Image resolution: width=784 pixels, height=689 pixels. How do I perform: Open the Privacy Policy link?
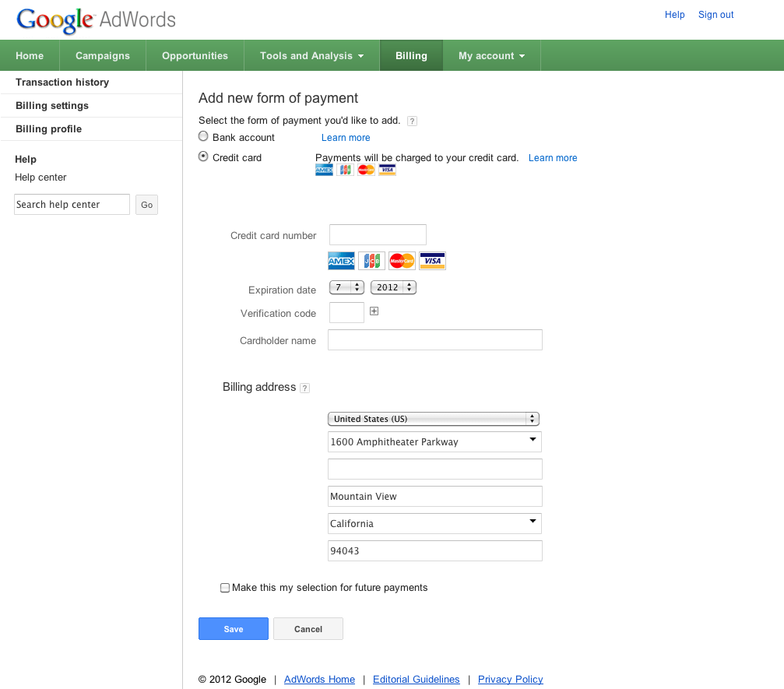point(510,680)
